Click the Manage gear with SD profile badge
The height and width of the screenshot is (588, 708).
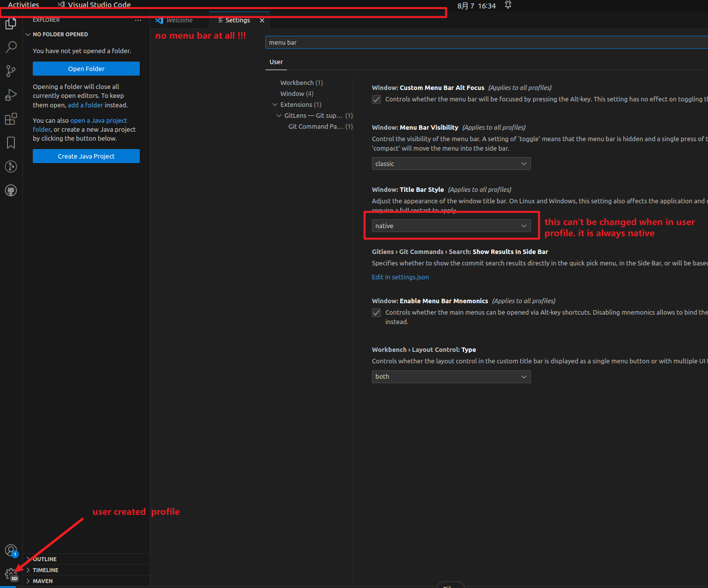click(x=11, y=574)
